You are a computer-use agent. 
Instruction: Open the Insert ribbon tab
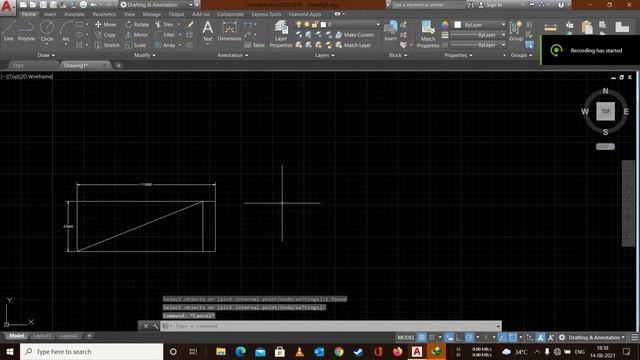click(50, 14)
